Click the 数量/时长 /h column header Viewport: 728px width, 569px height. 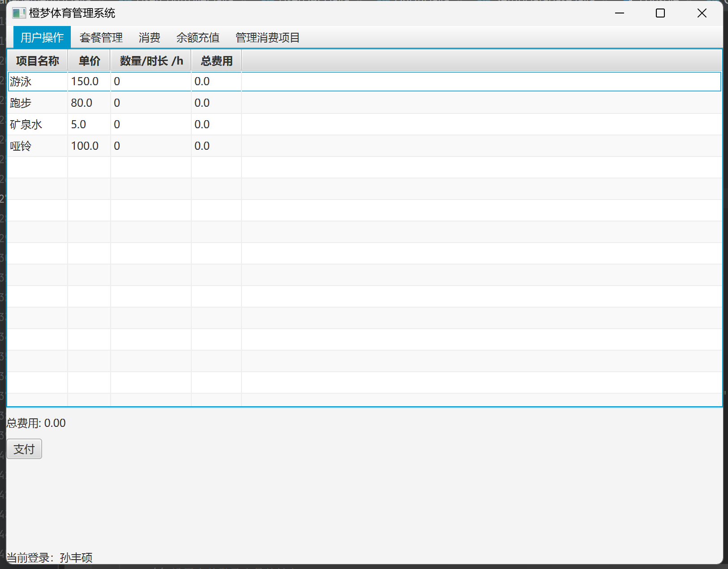151,61
